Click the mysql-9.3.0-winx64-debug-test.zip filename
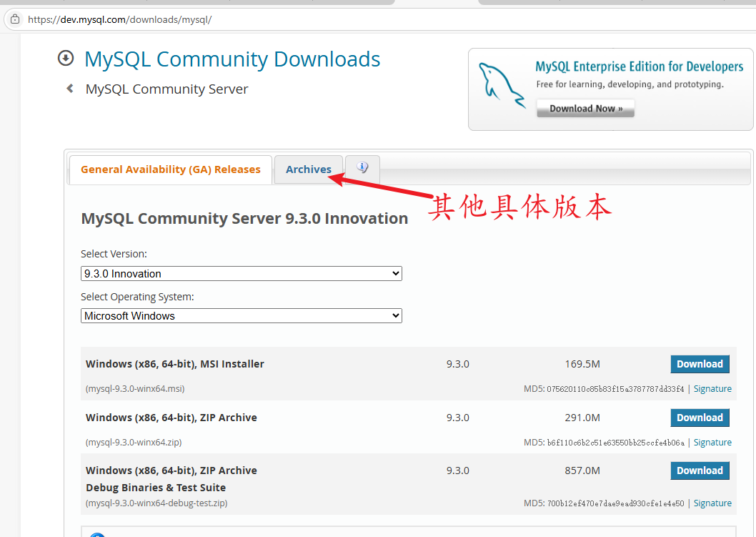Image resolution: width=756 pixels, height=537 pixels. pyautogui.click(x=156, y=503)
